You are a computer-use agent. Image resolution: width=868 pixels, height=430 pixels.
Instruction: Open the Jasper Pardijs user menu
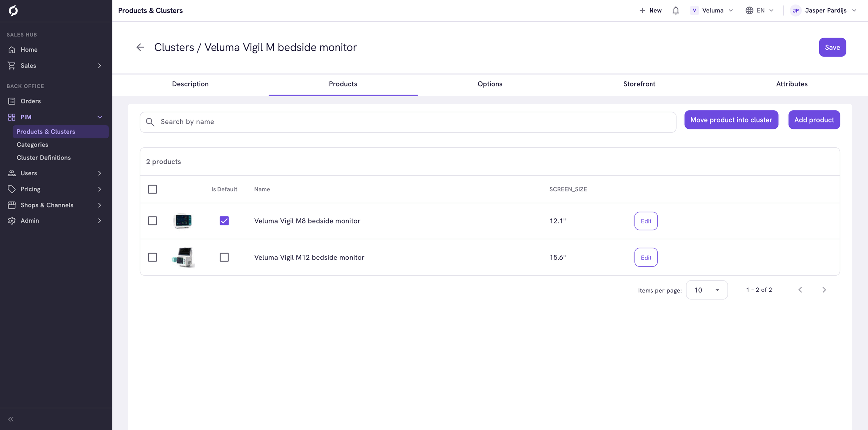(x=824, y=10)
